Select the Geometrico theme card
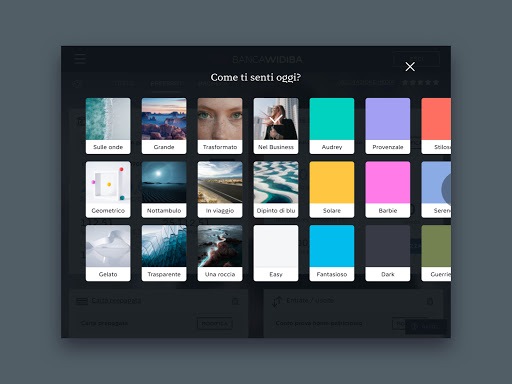 point(108,189)
